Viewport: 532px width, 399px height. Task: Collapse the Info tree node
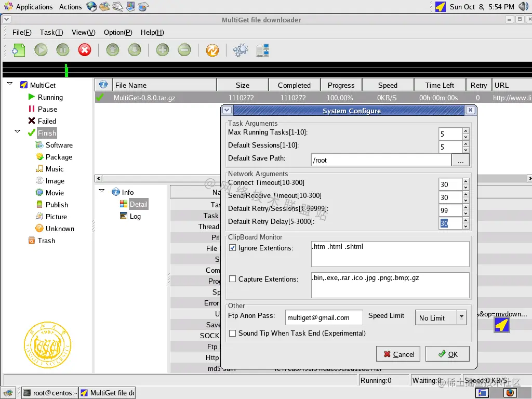tap(101, 191)
